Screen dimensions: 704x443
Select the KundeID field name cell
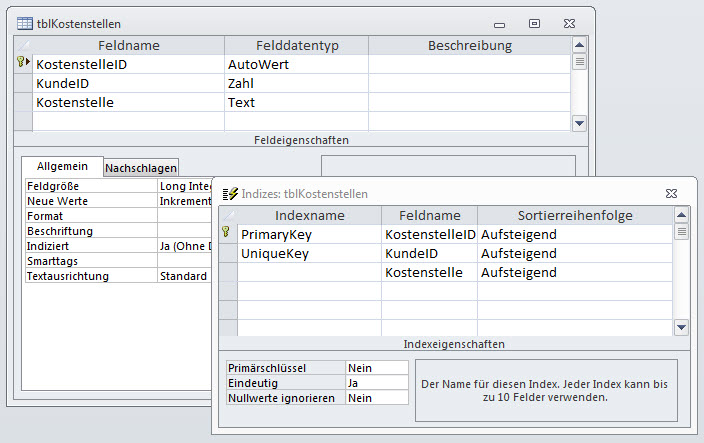[x=128, y=83]
